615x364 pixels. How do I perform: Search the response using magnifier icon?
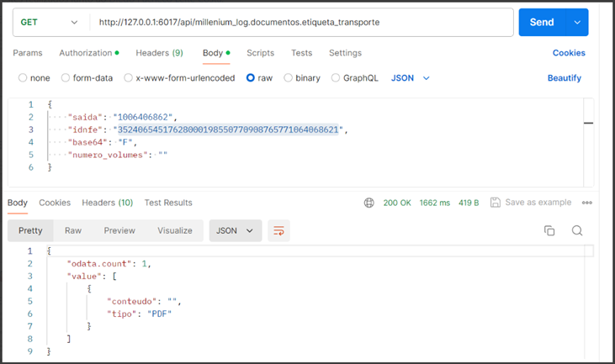[577, 230]
